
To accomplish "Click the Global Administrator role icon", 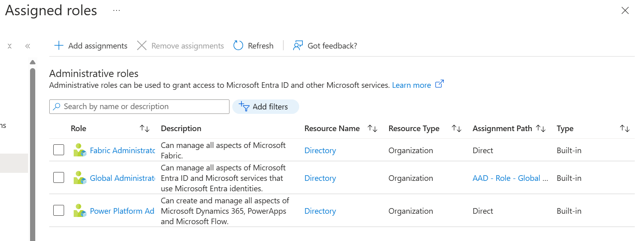I will coord(80,178).
